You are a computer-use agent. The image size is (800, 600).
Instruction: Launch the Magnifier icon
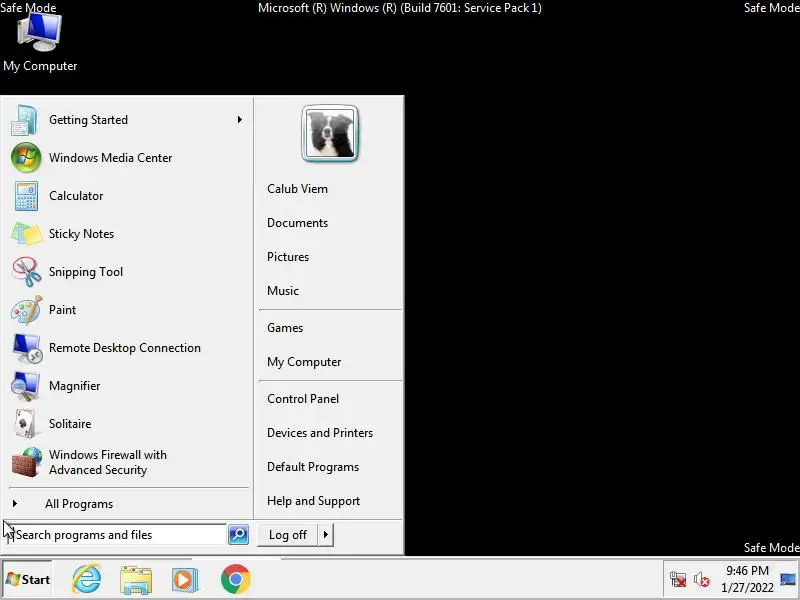pos(26,386)
